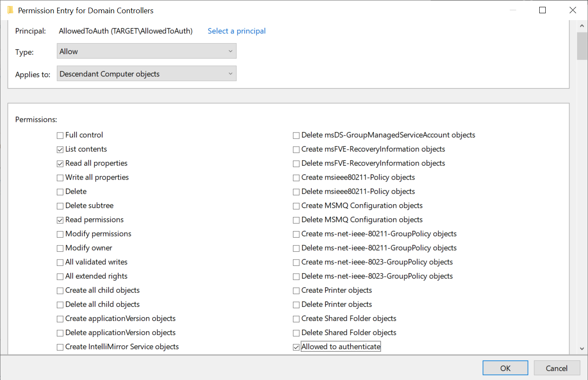Tick Create ms-net-ieee-8023-GroupPolicy objects
The image size is (588, 380).
coord(296,262)
